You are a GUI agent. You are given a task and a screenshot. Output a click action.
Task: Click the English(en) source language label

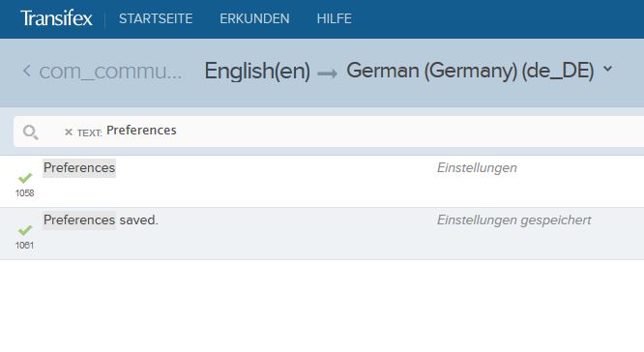(257, 71)
